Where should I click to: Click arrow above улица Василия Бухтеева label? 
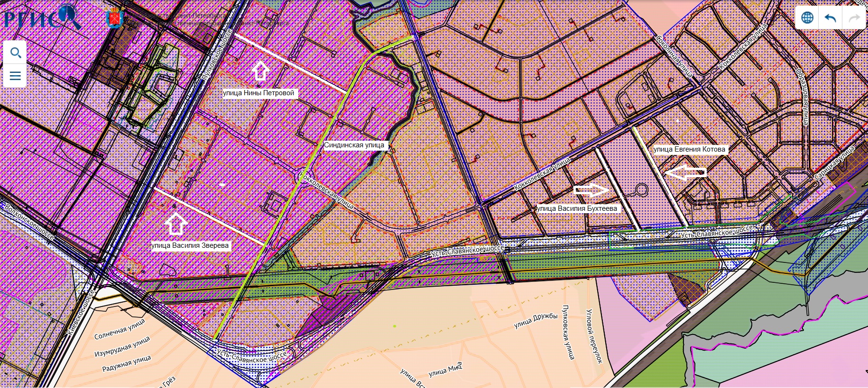click(x=591, y=190)
